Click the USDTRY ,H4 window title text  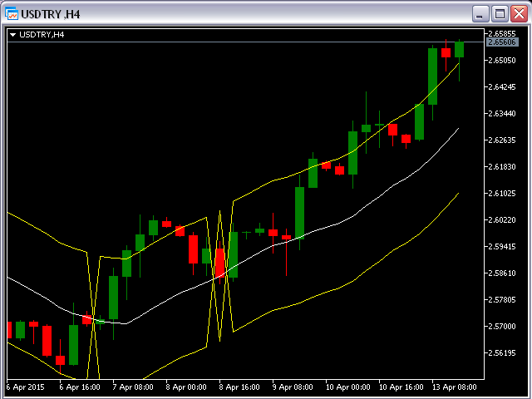(x=50, y=14)
